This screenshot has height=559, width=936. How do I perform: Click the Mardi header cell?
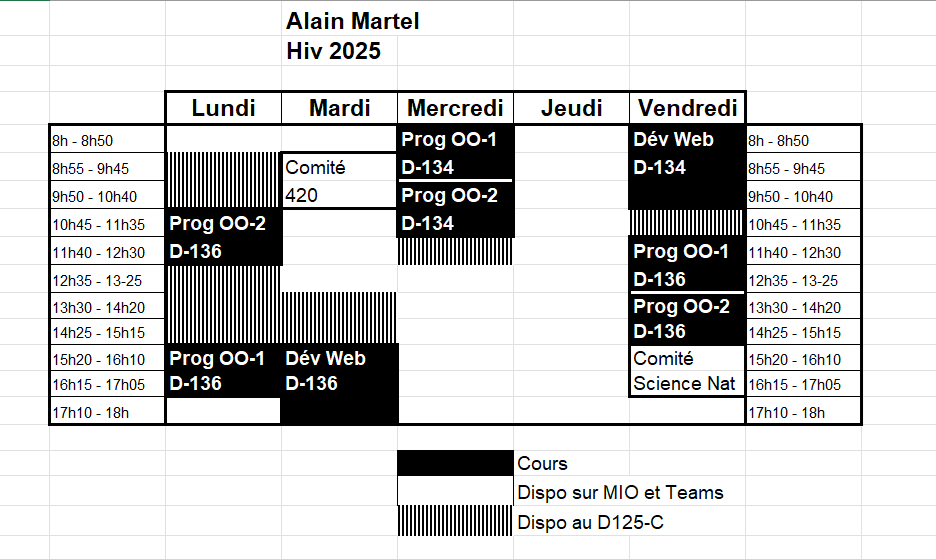coord(339,108)
